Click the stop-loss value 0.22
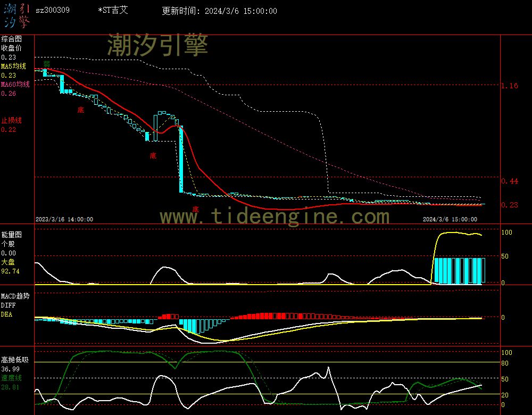532x415 pixels. pyautogui.click(x=9, y=130)
